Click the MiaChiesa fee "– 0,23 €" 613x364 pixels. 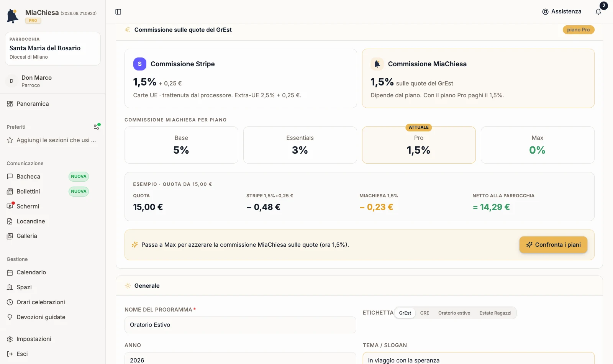tap(376, 207)
